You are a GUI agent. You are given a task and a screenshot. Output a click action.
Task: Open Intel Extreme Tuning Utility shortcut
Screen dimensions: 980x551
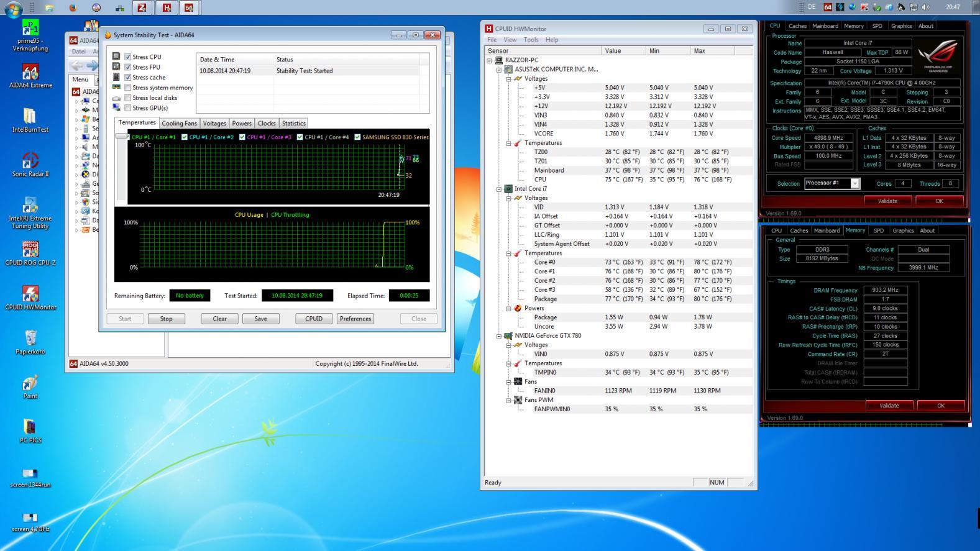click(x=30, y=213)
